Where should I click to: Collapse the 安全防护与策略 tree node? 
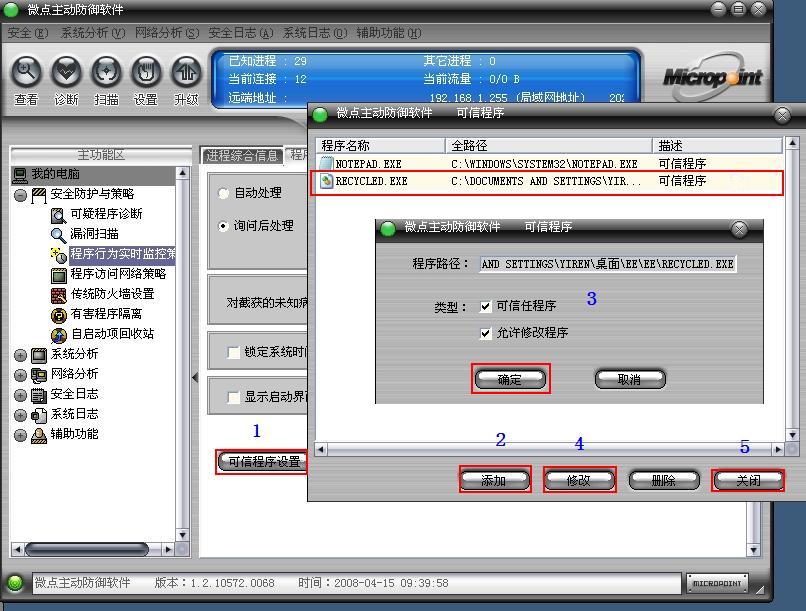pos(21,195)
